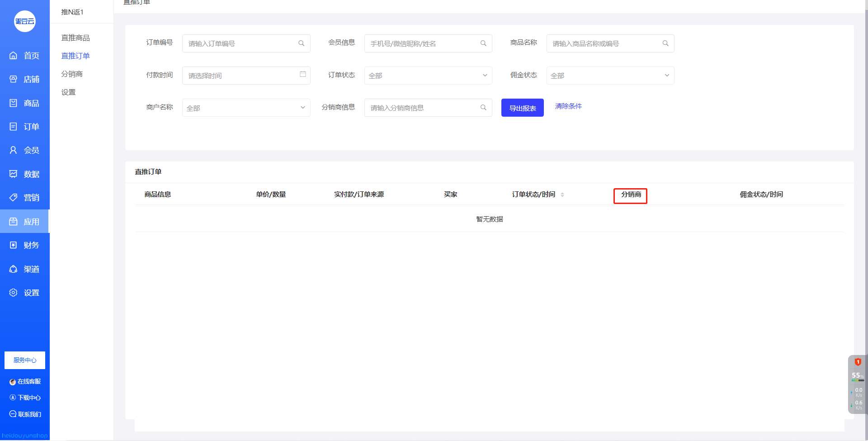Open 在线客服 online support link
The image size is (868, 441).
25,381
